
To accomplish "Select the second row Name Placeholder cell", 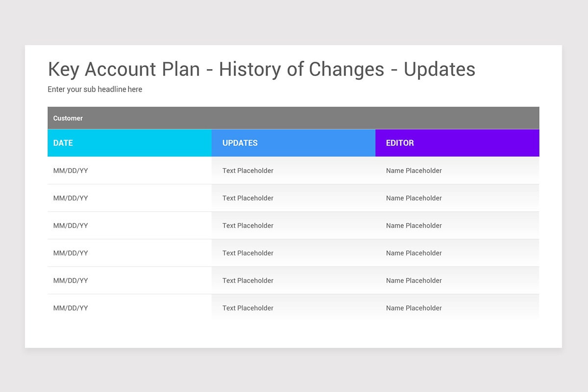I will pyautogui.click(x=414, y=198).
